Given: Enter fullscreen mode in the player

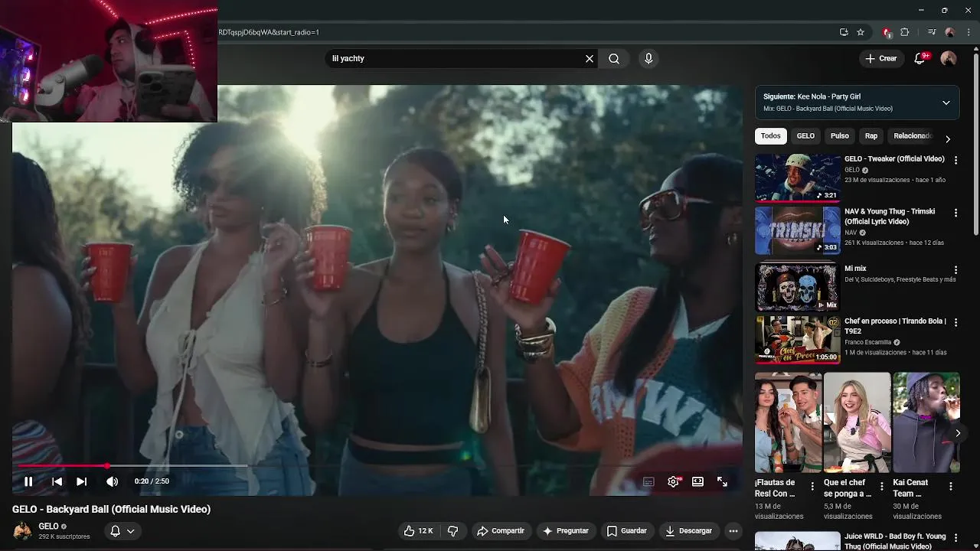Looking at the screenshot, I should point(722,481).
